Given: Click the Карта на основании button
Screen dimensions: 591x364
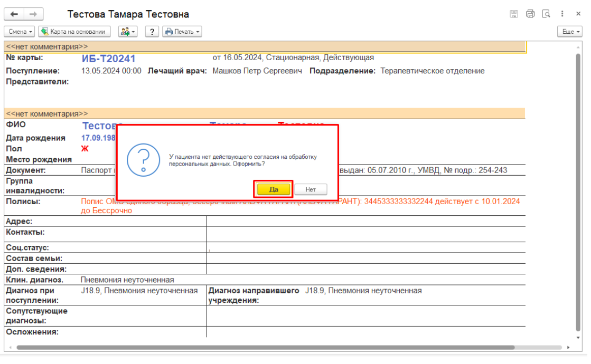Looking at the screenshot, I should [x=75, y=32].
